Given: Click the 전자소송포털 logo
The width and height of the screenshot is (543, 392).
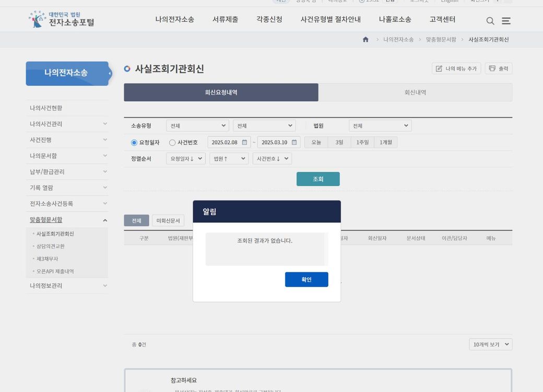Looking at the screenshot, I should [x=62, y=19].
